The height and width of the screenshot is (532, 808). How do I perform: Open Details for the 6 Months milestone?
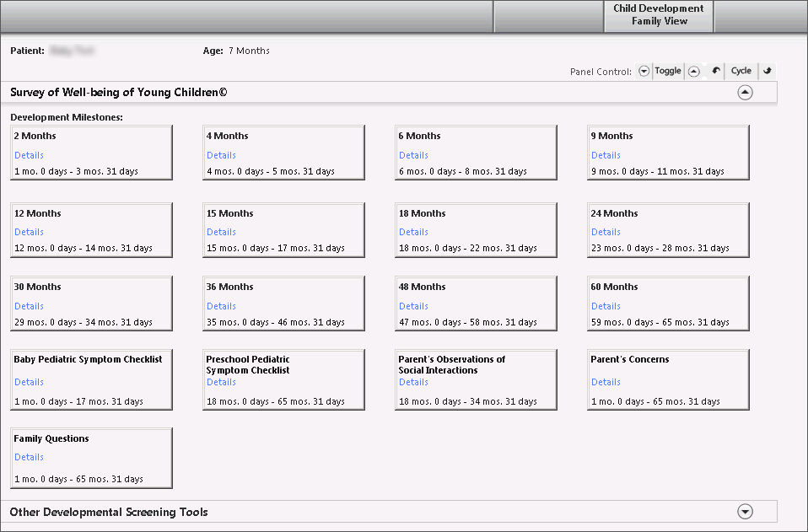[413, 155]
